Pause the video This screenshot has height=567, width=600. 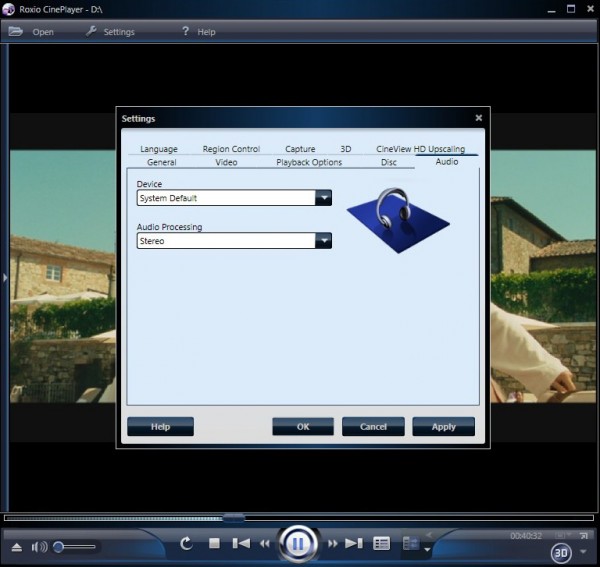point(298,544)
